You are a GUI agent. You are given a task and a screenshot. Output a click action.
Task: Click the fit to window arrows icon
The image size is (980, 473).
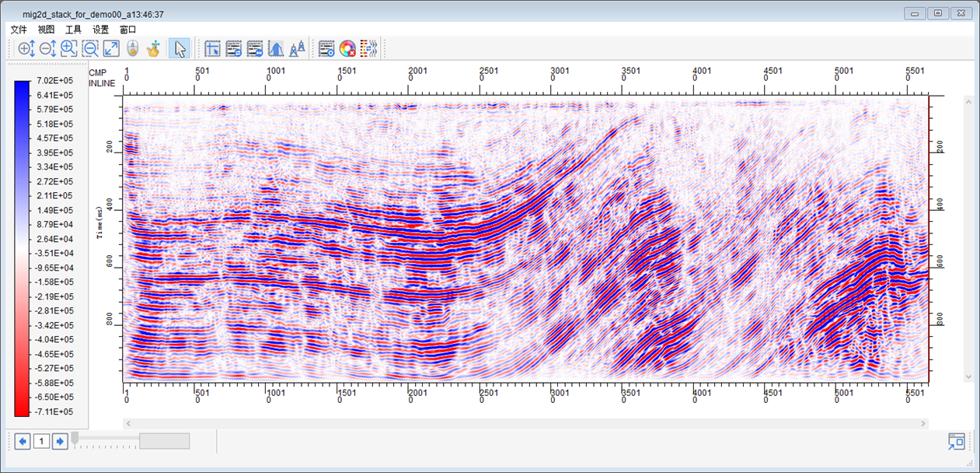[111, 49]
